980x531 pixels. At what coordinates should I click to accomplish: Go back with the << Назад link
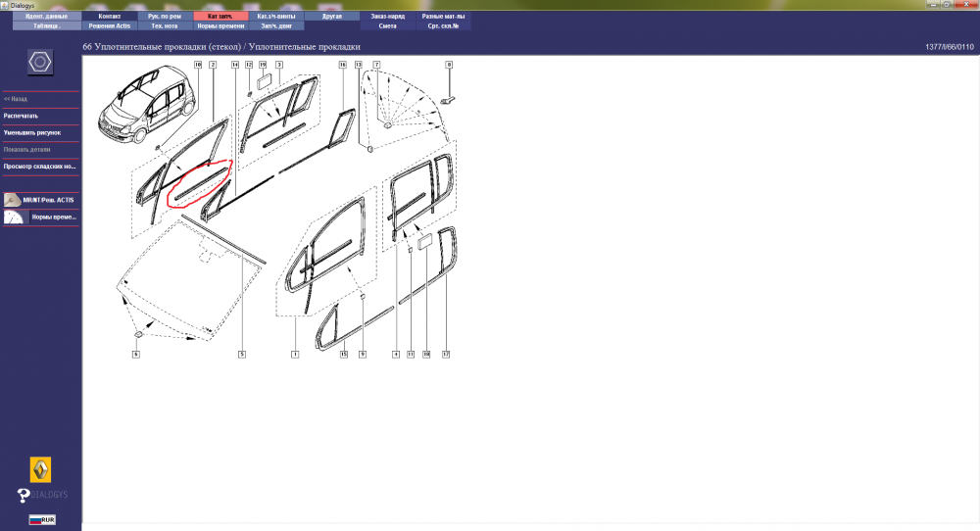click(x=16, y=99)
